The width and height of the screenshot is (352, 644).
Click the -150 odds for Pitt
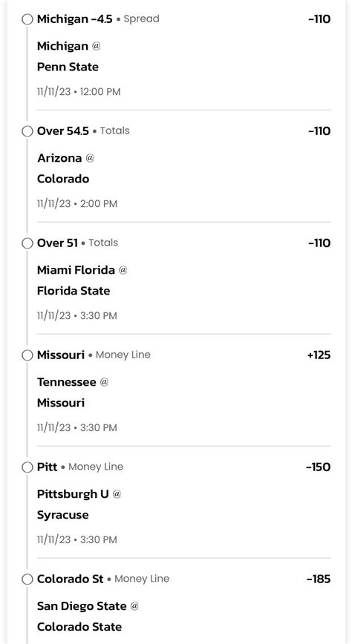(319, 467)
